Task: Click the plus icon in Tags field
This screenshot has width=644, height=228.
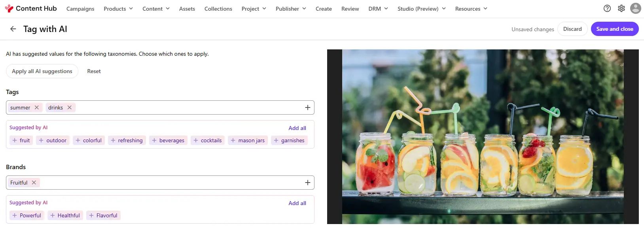Action: pos(307,107)
